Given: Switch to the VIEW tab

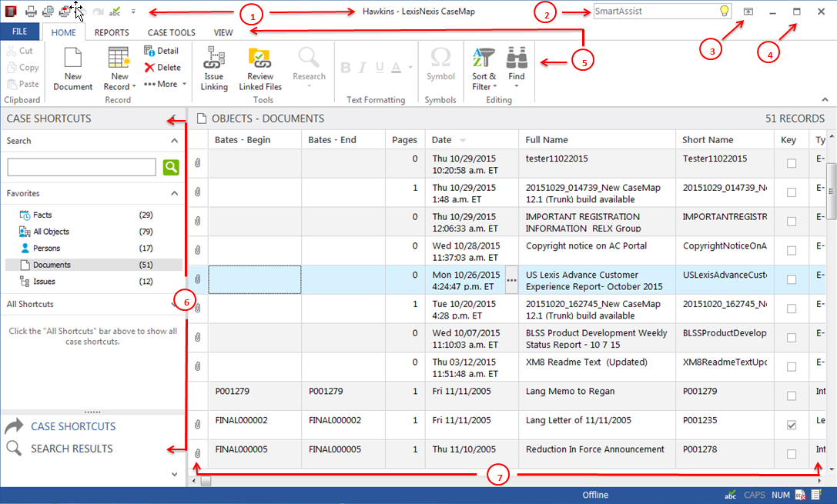Looking at the screenshot, I should pos(223,32).
